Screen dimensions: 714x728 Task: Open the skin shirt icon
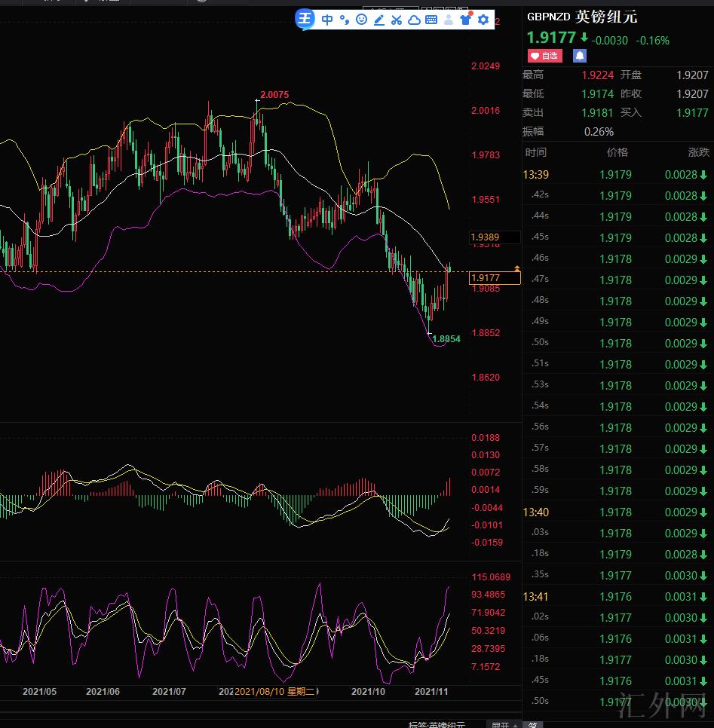[x=466, y=20]
